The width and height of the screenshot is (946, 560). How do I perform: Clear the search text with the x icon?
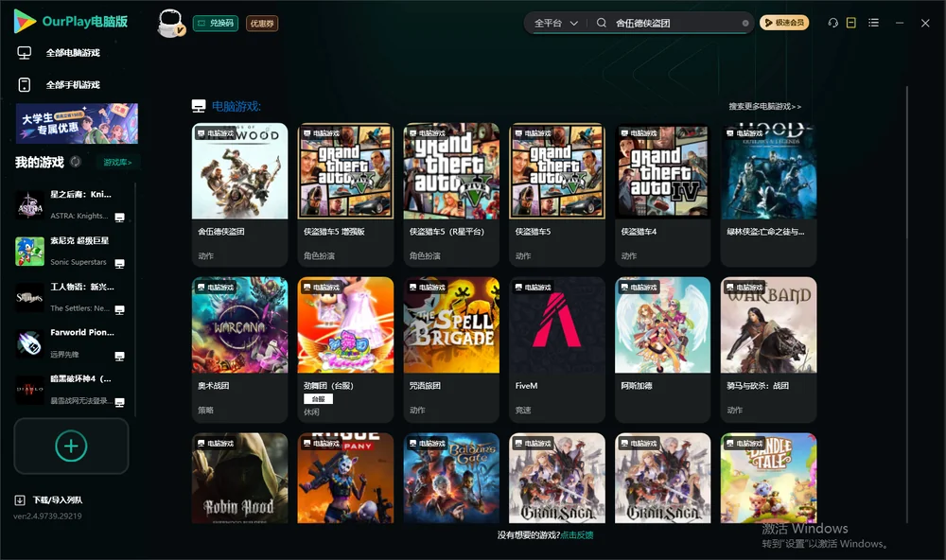click(745, 23)
